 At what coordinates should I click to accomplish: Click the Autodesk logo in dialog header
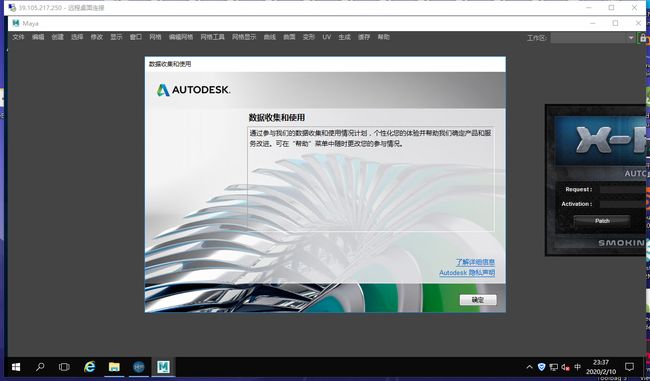(193, 90)
